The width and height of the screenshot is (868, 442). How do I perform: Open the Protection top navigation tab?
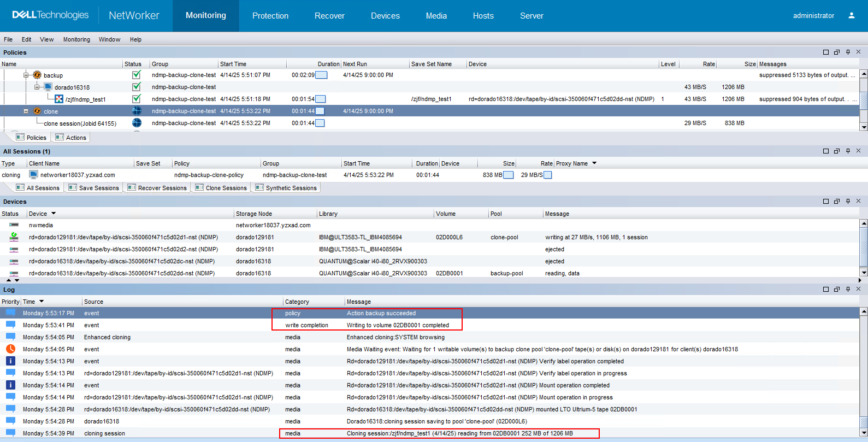tap(270, 16)
